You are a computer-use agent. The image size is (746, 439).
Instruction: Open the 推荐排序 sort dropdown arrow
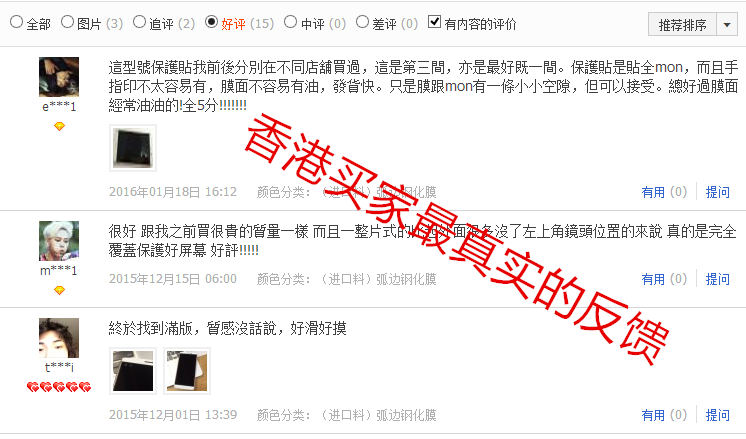coord(727,24)
